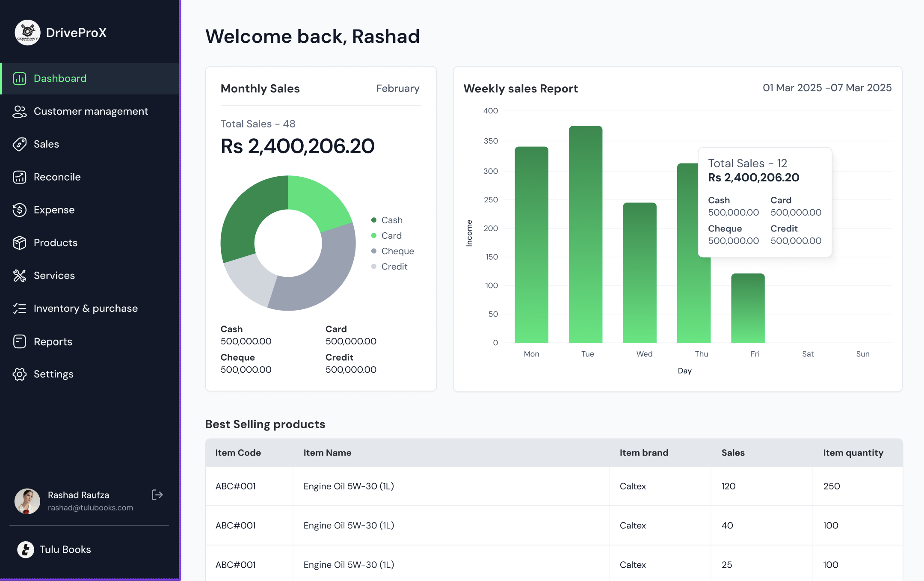Click the Inventory & purchase list icon

19,308
